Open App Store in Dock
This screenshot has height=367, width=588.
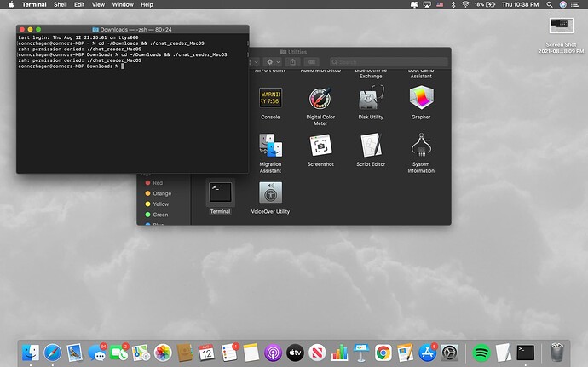tap(427, 353)
